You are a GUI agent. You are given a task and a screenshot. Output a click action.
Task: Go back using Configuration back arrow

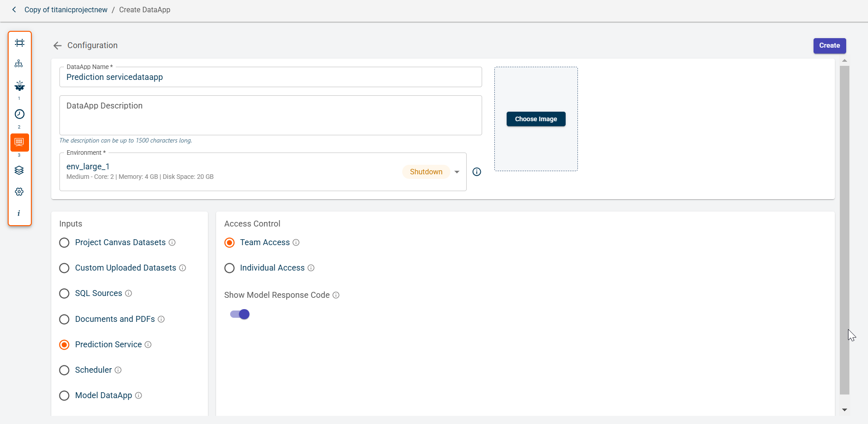pyautogui.click(x=57, y=45)
